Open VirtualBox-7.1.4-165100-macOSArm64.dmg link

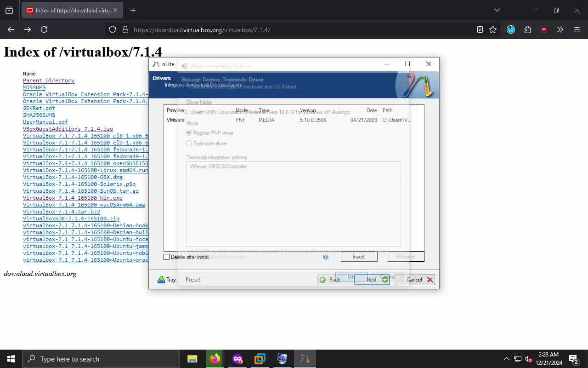(84, 205)
